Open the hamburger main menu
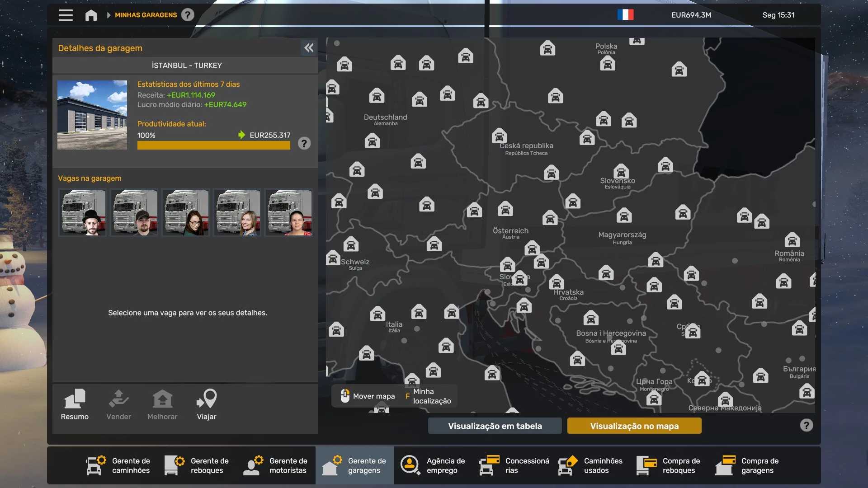Viewport: 868px width, 488px height. pyautogui.click(x=66, y=15)
